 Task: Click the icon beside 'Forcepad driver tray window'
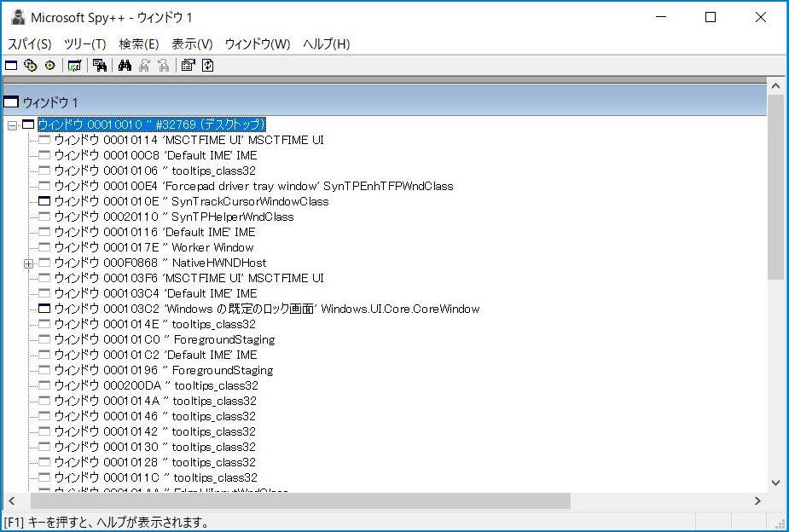(45, 186)
